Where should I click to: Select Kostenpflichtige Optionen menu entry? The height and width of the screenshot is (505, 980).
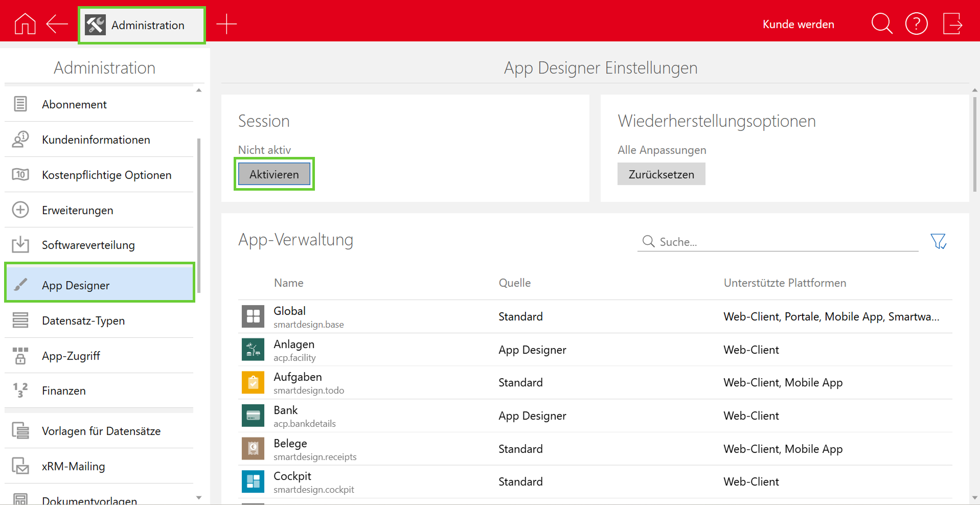coord(106,175)
